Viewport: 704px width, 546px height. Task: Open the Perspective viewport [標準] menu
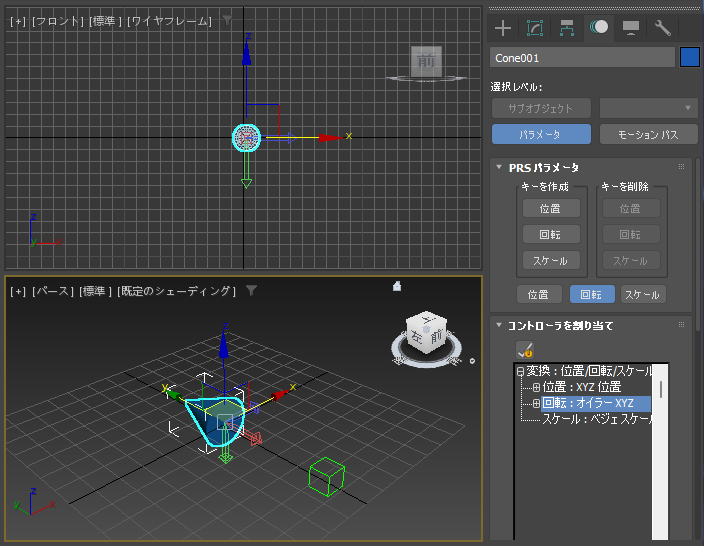click(95, 291)
